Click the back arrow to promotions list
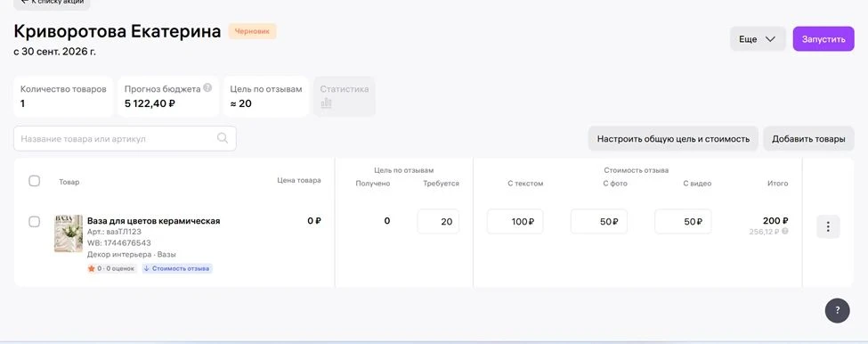This screenshot has height=344, width=868. 24,2
